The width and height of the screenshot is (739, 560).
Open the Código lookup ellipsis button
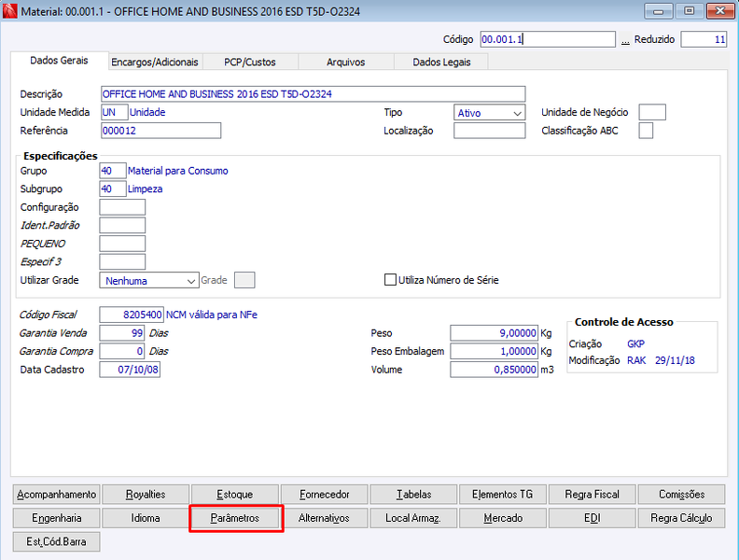coord(625,40)
